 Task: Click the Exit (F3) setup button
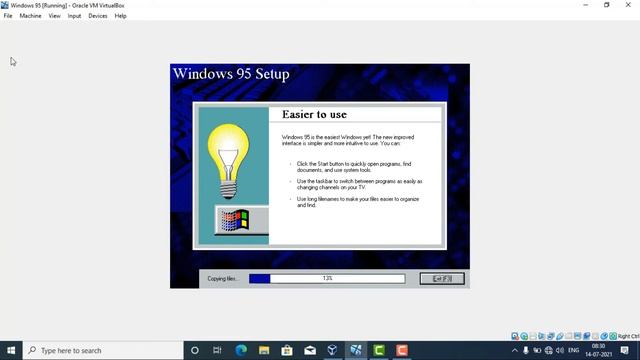(x=442, y=278)
